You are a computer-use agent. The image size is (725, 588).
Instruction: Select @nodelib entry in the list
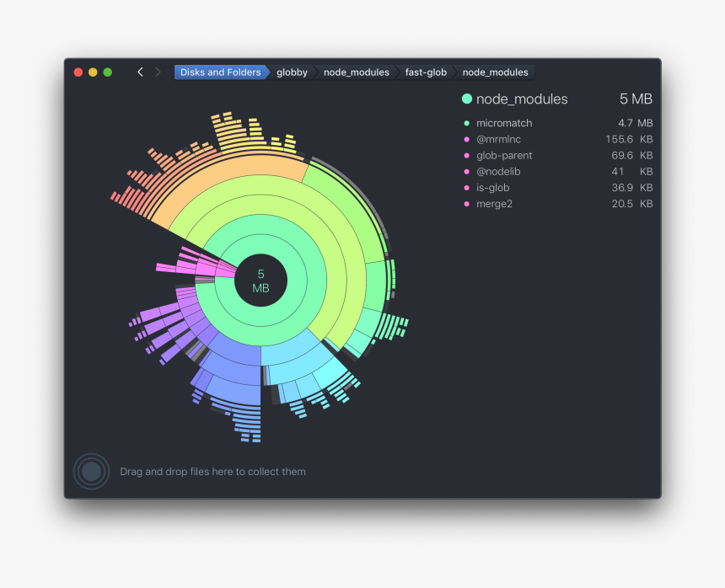[558, 171]
